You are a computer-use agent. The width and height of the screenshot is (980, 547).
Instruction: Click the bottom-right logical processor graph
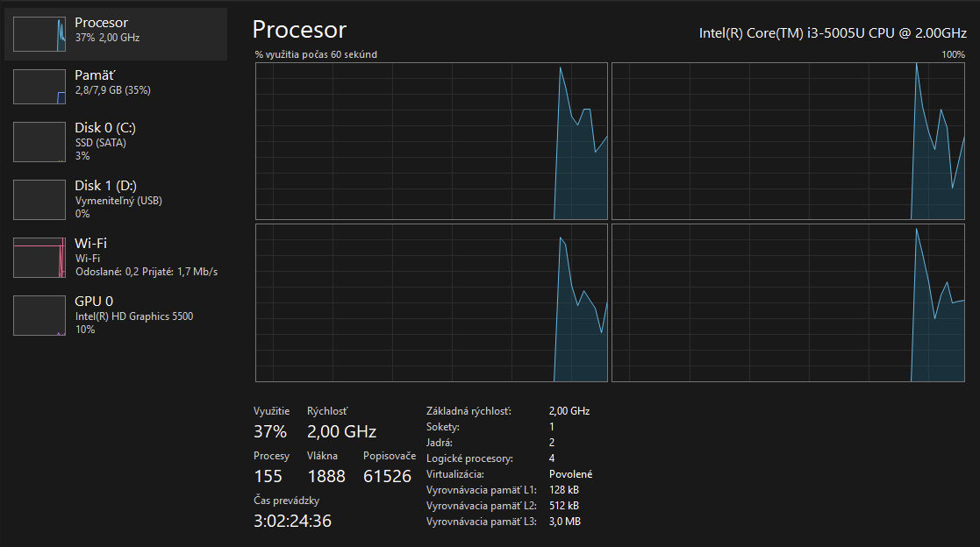(787, 302)
